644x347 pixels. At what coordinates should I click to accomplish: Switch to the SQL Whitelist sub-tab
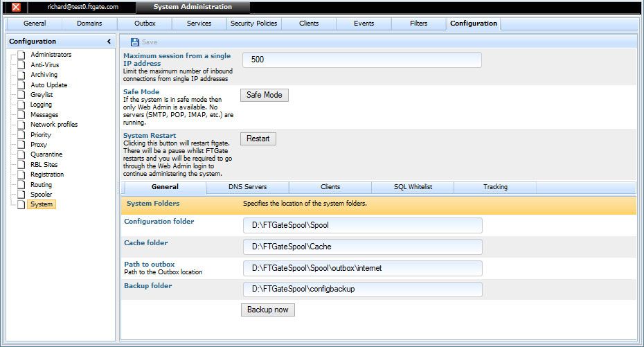tap(413, 187)
